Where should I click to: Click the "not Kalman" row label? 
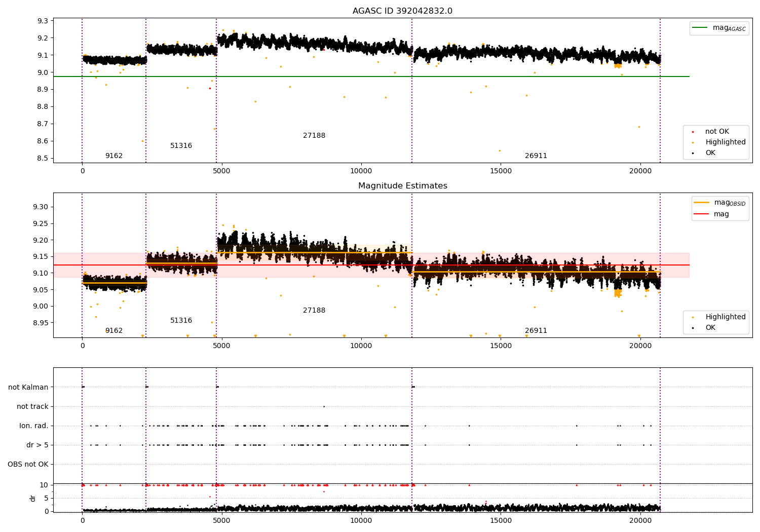click(28, 388)
